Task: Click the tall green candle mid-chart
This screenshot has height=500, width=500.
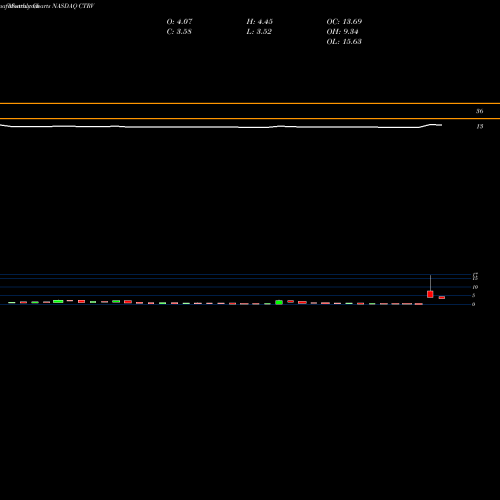Action: point(279,302)
